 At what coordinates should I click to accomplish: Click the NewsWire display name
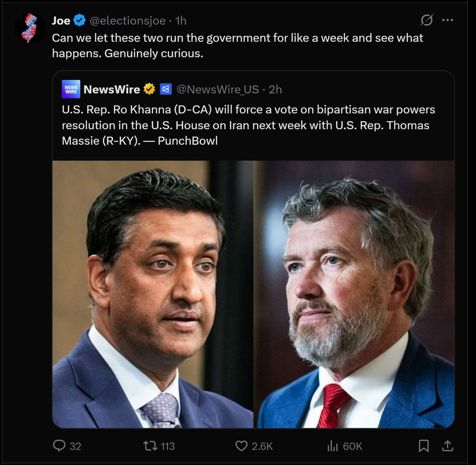click(112, 90)
